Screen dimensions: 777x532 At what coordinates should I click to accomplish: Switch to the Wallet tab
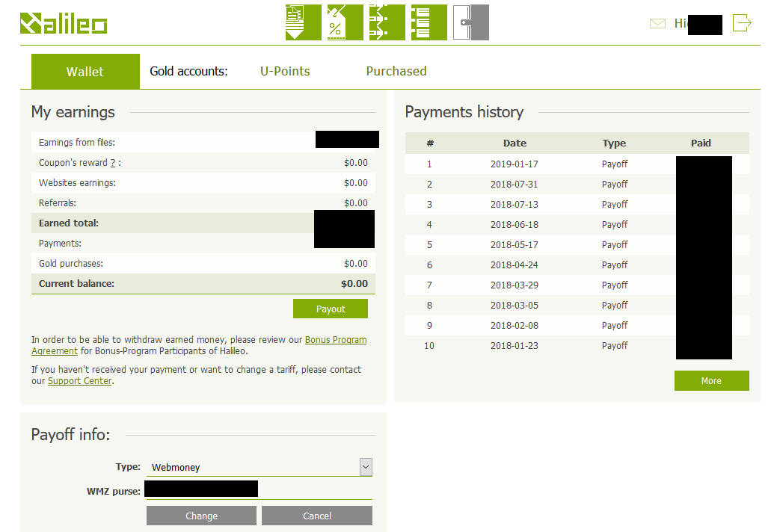pyautogui.click(x=85, y=72)
